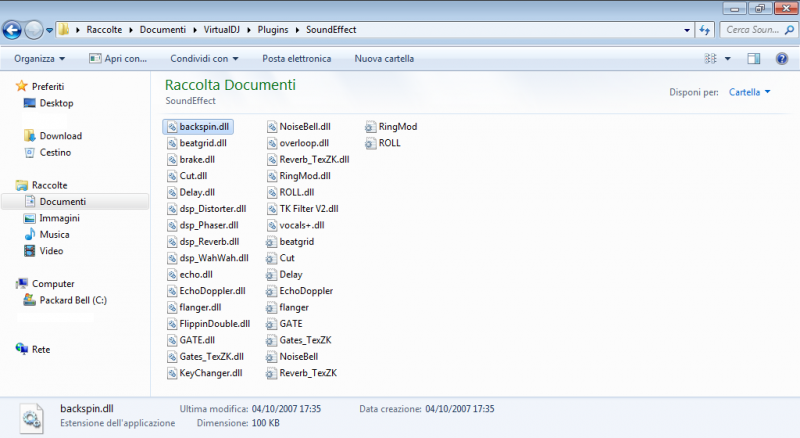The width and height of the screenshot is (800, 438).
Task: Create a folder with Nuova cartella
Action: tap(384, 59)
